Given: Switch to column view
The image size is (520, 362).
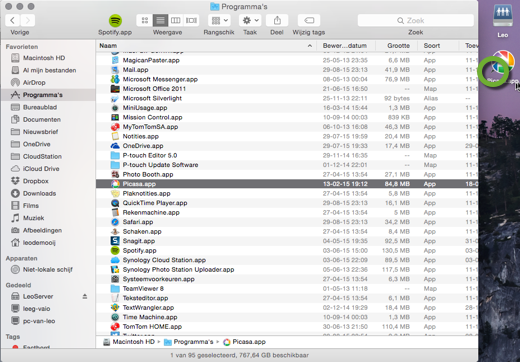Looking at the screenshot, I should click(176, 20).
